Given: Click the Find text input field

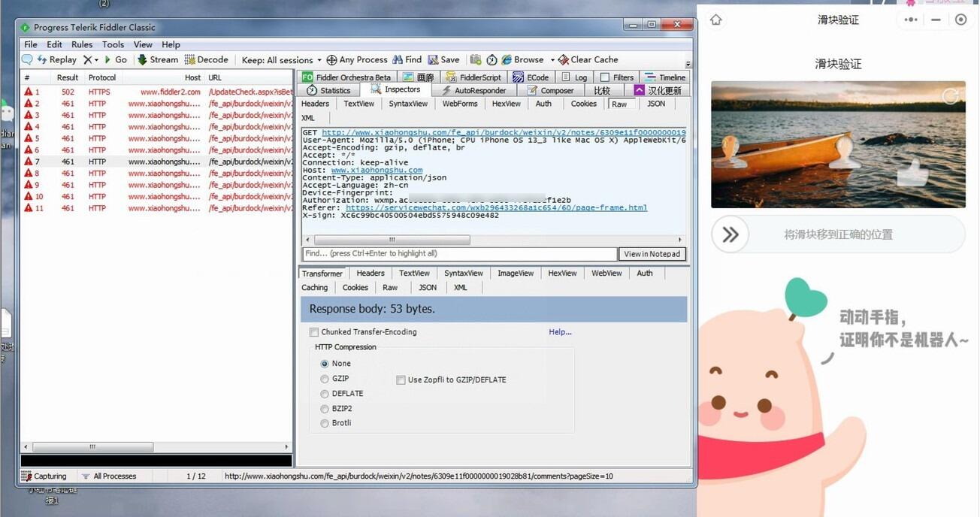Looking at the screenshot, I should tap(458, 254).
